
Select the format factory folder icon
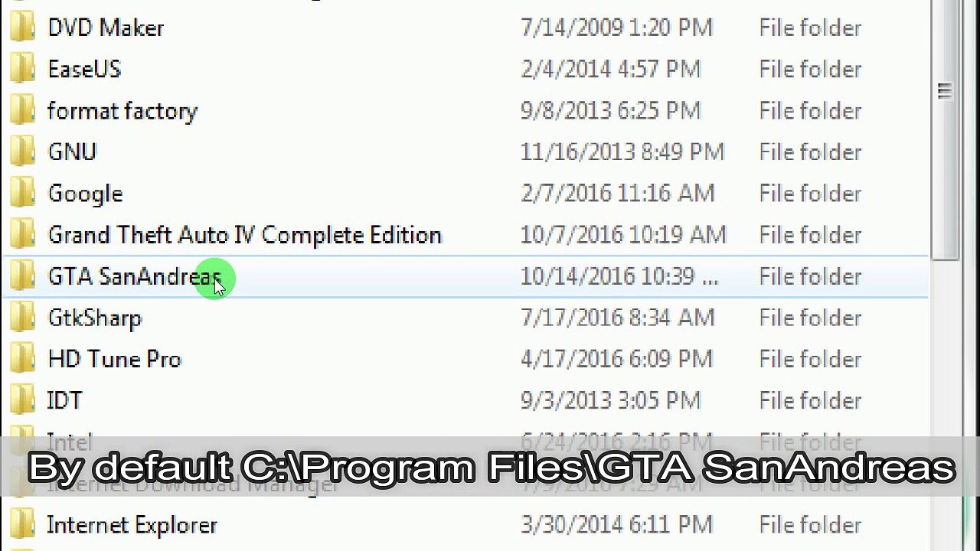(22, 110)
